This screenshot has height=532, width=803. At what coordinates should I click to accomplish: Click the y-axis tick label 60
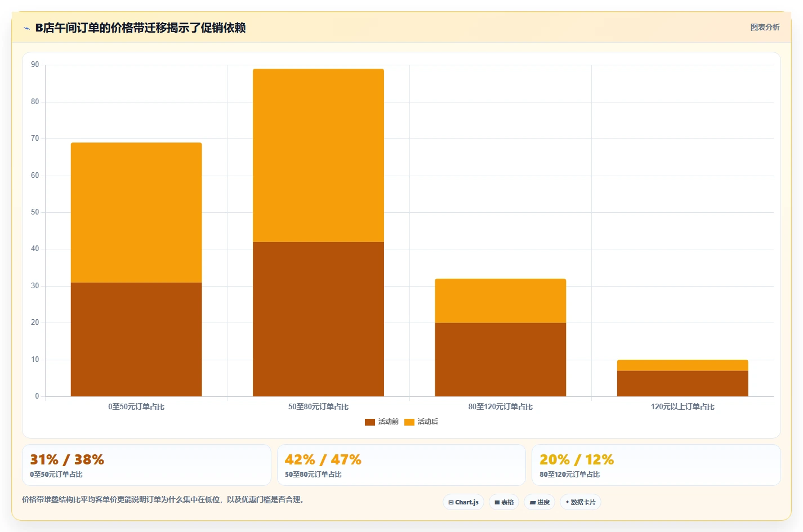coord(35,176)
